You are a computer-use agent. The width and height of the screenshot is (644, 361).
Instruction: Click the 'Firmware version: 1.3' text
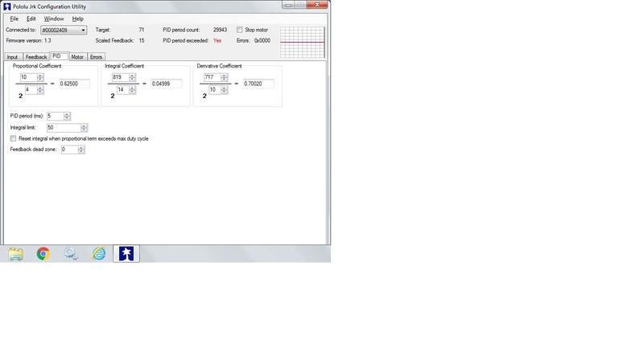click(x=28, y=41)
